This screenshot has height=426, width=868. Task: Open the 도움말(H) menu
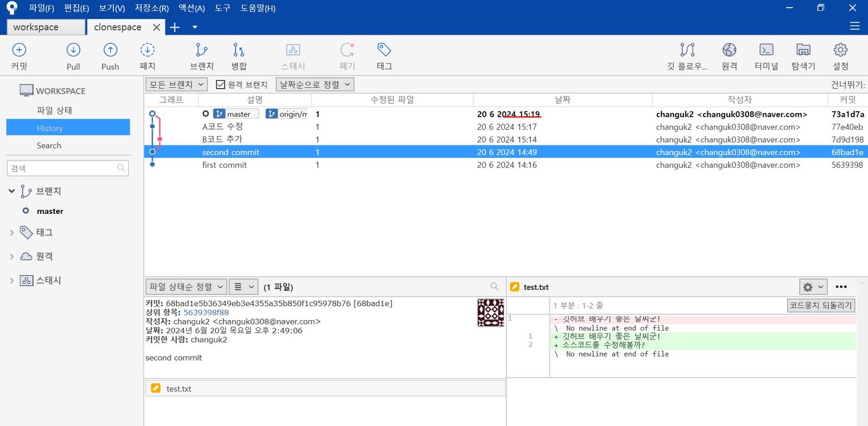pyautogui.click(x=258, y=8)
